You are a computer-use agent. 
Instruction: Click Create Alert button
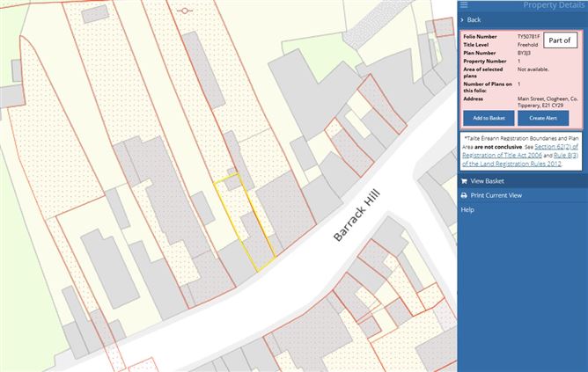tap(543, 118)
